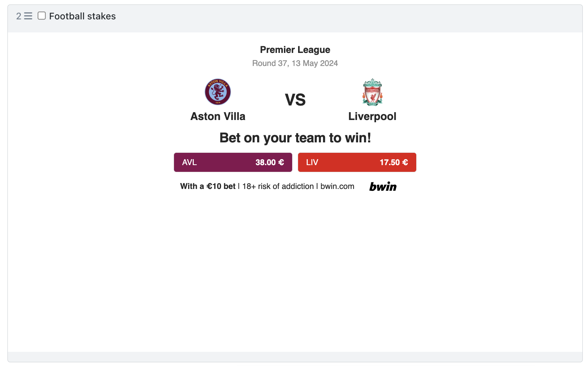Click the 18+ risk of addiction notice
Screen dimensions: 588x366
click(278, 186)
